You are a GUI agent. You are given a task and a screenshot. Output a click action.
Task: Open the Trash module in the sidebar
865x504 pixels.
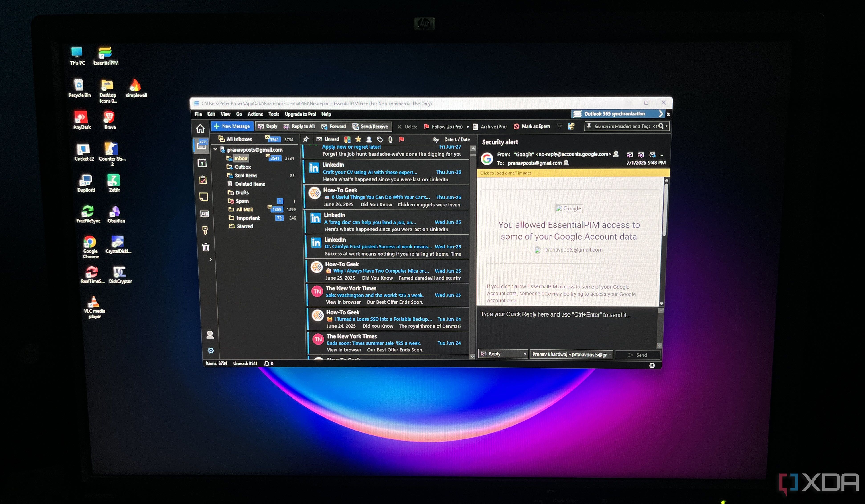coord(206,247)
